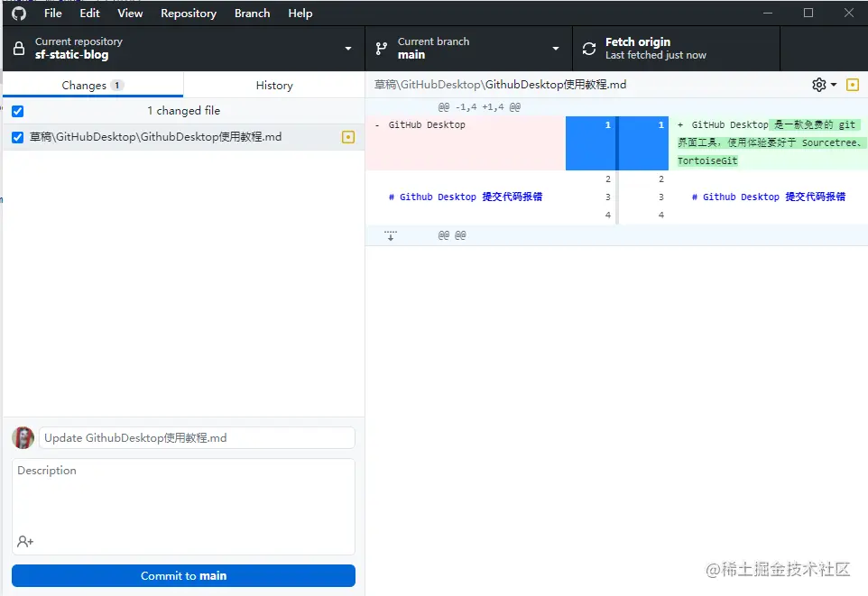Select the changed file row in list

point(183,137)
